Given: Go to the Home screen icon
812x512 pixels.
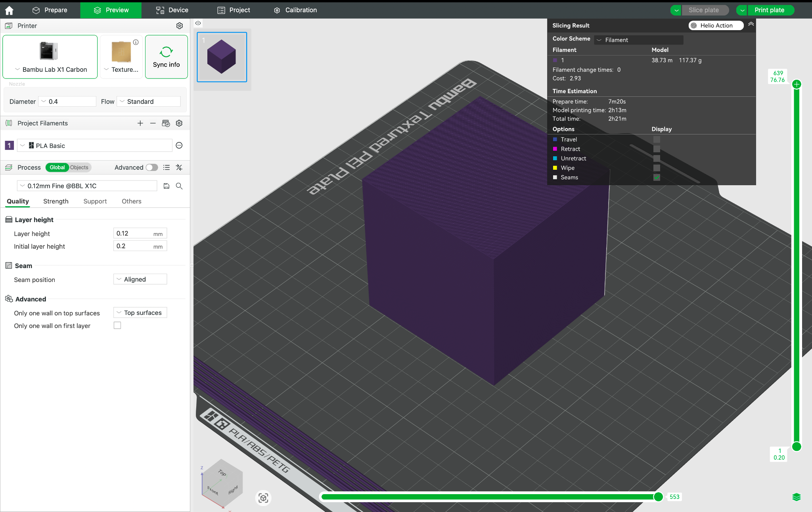Looking at the screenshot, I should pyautogui.click(x=9, y=10).
